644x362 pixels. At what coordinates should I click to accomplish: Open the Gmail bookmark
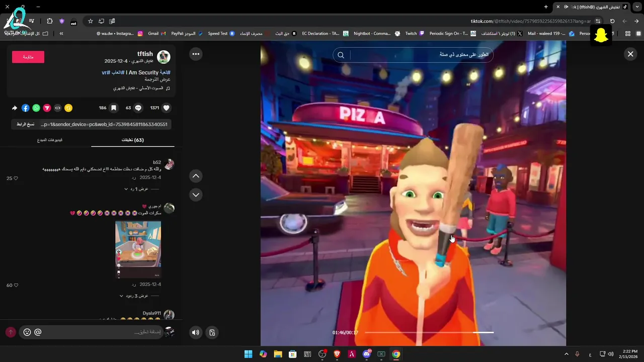tap(157, 34)
